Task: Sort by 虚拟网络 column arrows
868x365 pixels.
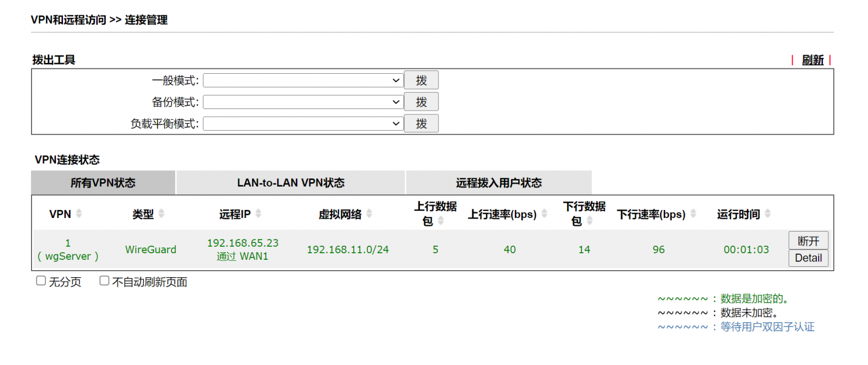Action: click(369, 214)
